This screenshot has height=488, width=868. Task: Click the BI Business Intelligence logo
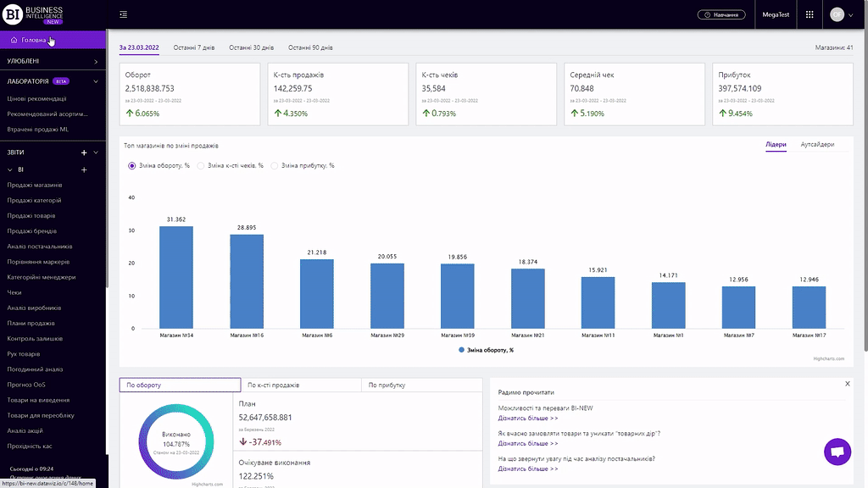pyautogui.click(x=34, y=14)
